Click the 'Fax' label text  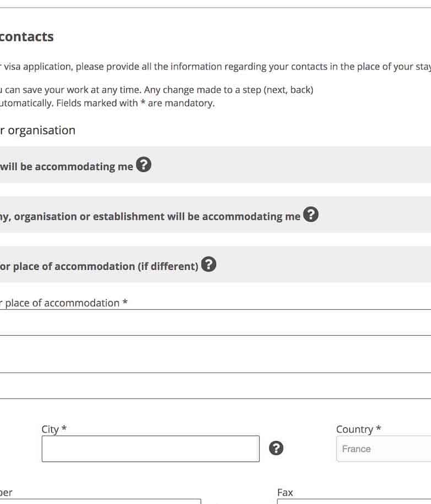pos(285,492)
